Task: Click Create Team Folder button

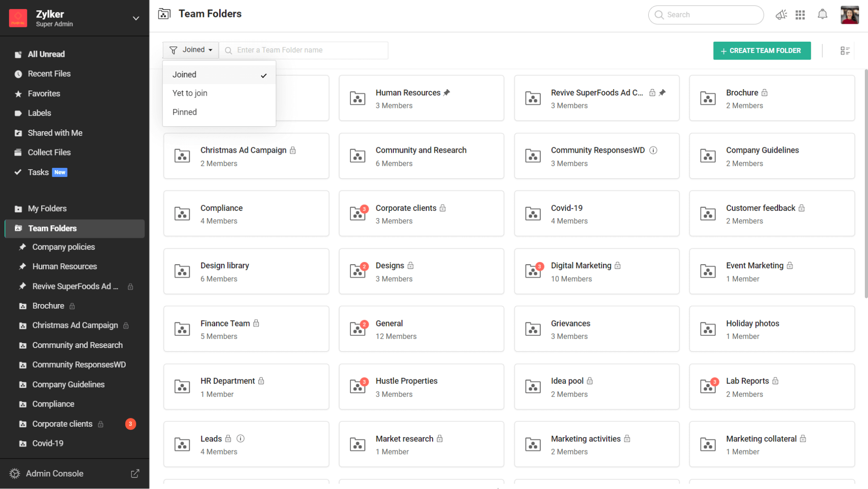Action: [x=762, y=51]
